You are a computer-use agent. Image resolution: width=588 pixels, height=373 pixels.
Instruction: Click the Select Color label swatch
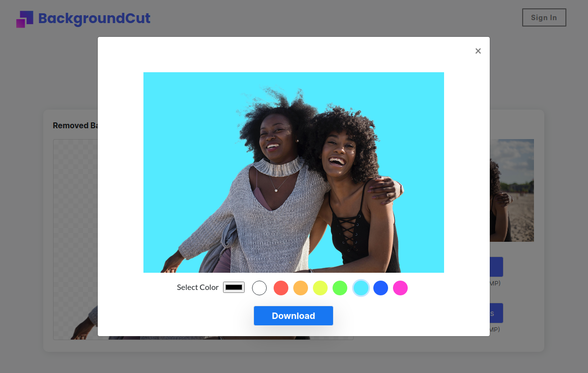coord(233,287)
